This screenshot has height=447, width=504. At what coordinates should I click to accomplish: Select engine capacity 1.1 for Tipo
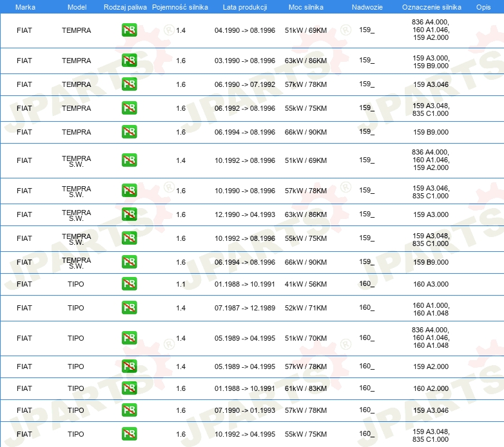(180, 284)
